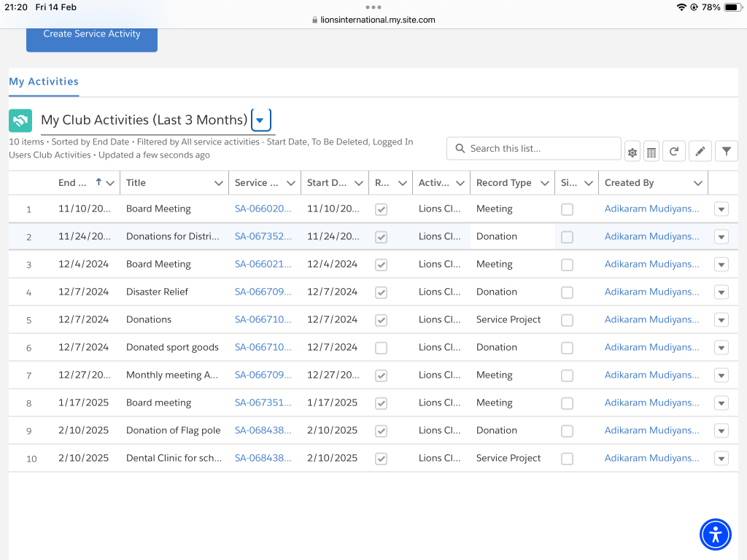Expand the Start D... column menu chevron
The height and width of the screenshot is (560, 747).
(x=359, y=183)
